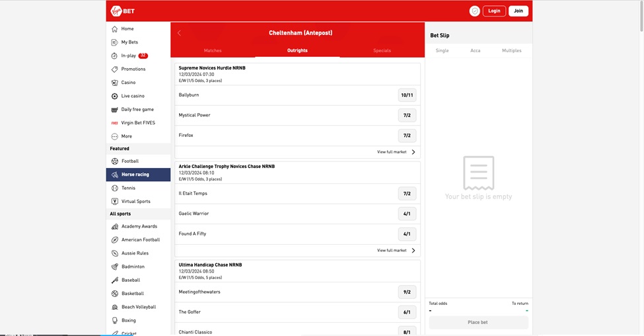Viewport: 644px width, 336px height.
Task: Open the shield icon next to Login
Action: click(474, 11)
